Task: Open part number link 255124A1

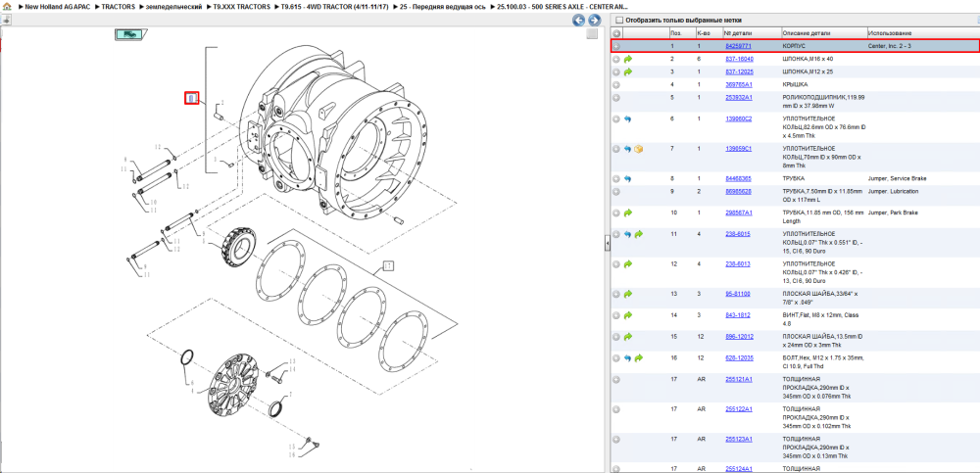Action: point(739,469)
